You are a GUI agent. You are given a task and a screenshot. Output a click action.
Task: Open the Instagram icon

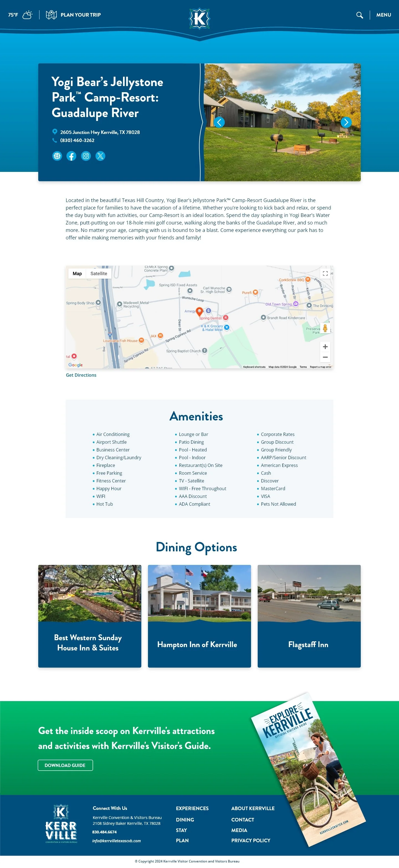click(x=86, y=156)
